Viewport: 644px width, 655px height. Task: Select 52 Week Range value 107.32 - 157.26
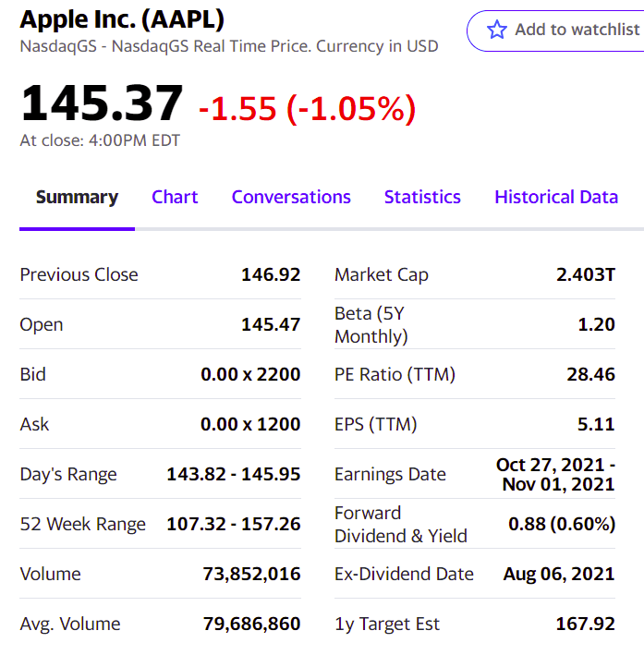coord(233,524)
